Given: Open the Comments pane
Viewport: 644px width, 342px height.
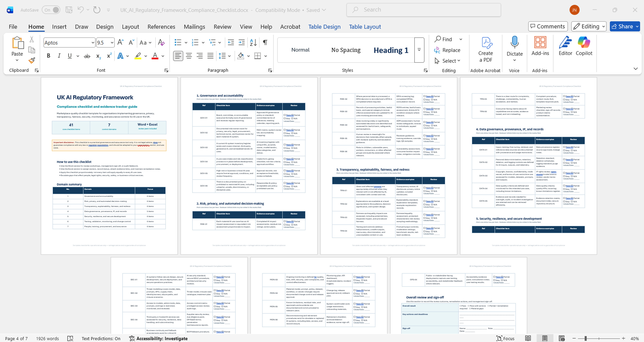Looking at the screenshot, I should (548, 26).
